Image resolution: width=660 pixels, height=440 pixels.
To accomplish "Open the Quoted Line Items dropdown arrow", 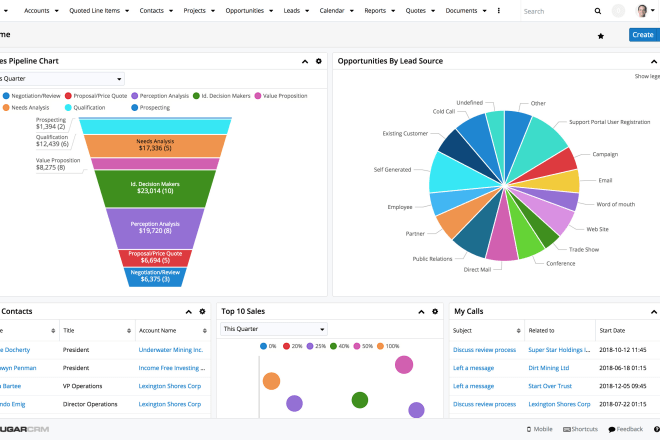I will click(x=127, y=11).
